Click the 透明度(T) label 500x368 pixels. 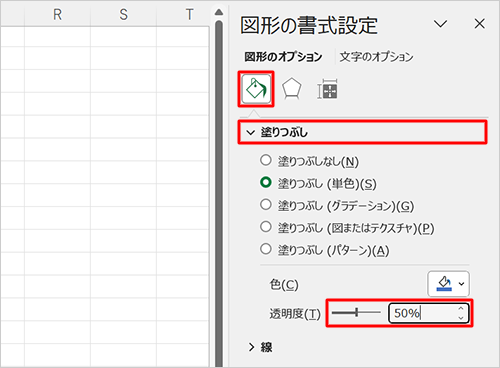click(295, 313)
